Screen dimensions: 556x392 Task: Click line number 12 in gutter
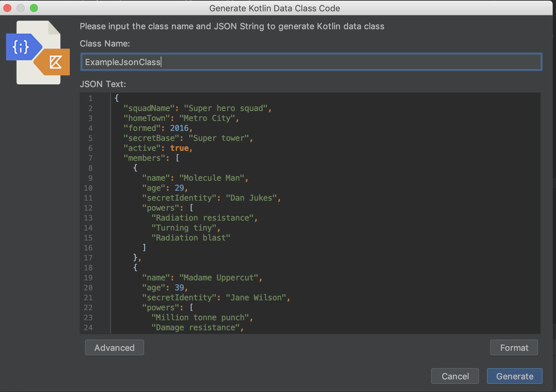click(88, 208)
